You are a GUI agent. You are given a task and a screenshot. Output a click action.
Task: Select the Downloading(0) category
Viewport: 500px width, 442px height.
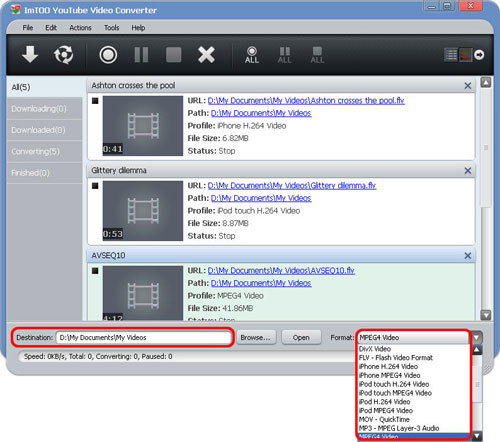44,109
